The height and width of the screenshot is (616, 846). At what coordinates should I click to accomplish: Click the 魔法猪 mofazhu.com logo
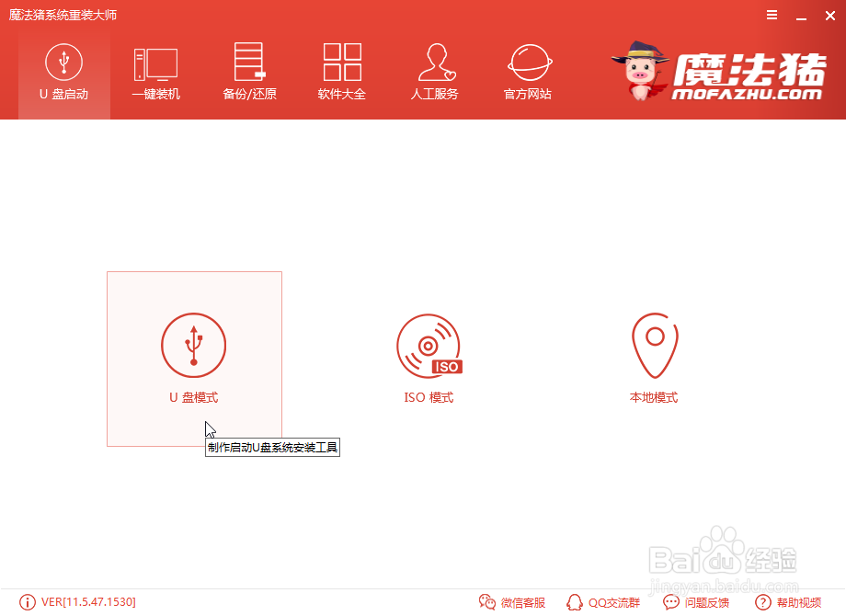[719, 71]
